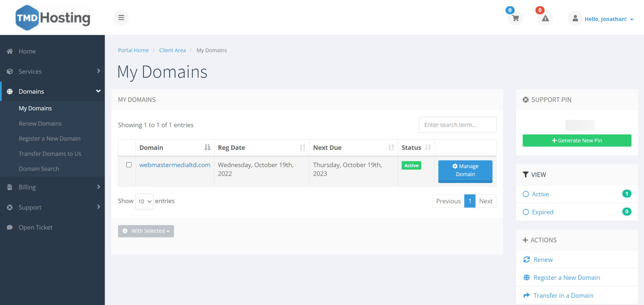Click the Portal Home breadcrumb link
The height and width of the screenshot is (305, 644).
(133, 50)
